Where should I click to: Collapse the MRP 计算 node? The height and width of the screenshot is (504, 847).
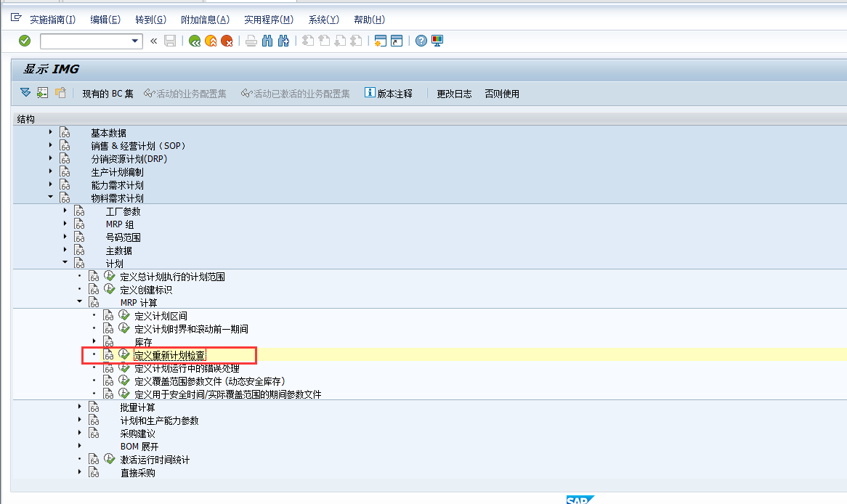79,302
